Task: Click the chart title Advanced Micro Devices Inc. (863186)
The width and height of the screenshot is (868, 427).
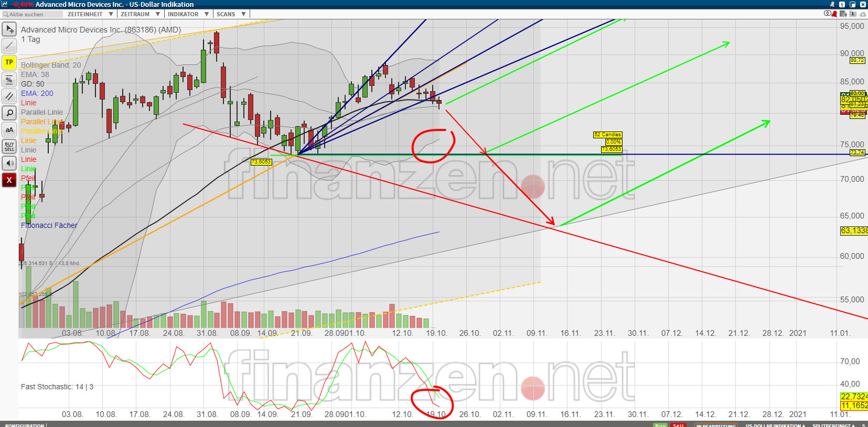Action: (x=101, y=30)
